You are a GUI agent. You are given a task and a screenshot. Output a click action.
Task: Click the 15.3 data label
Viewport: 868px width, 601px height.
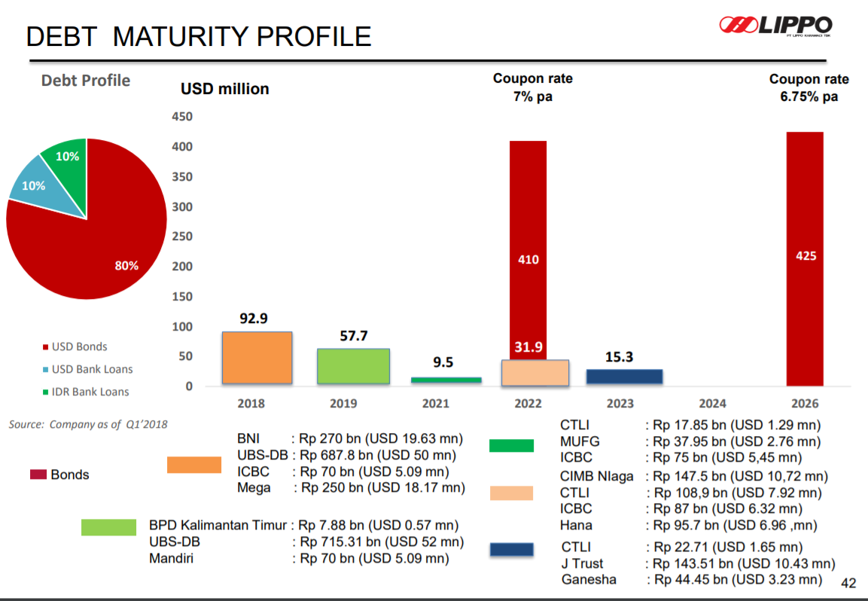coord(619,357)
